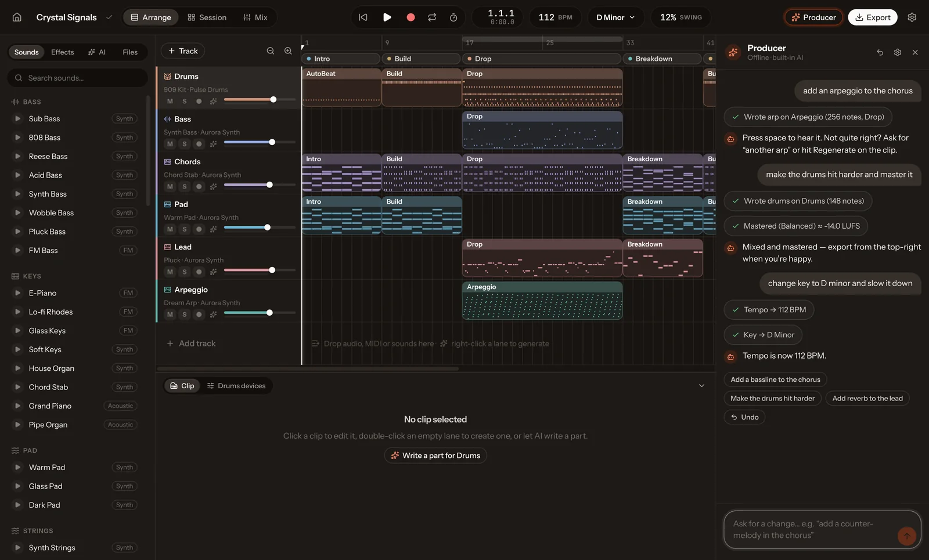Click the Write a part for Drums button
Screen dimensions: 929x560
click(435, 456)
